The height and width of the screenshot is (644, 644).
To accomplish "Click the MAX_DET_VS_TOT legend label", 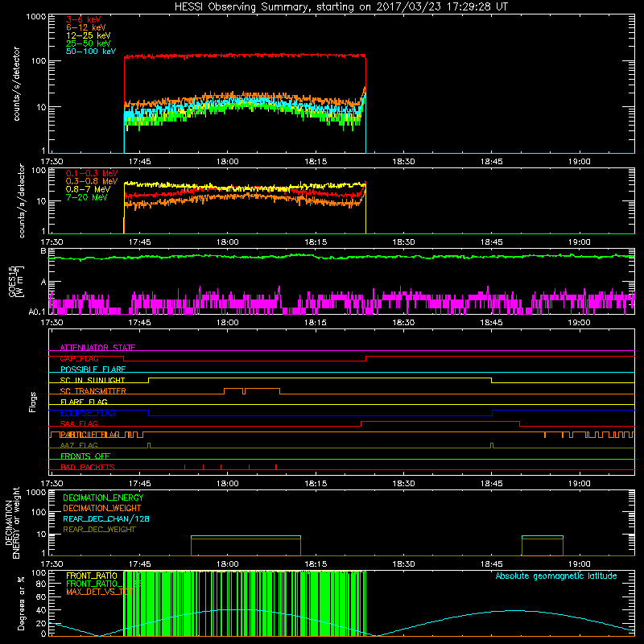I will (100, 592).
